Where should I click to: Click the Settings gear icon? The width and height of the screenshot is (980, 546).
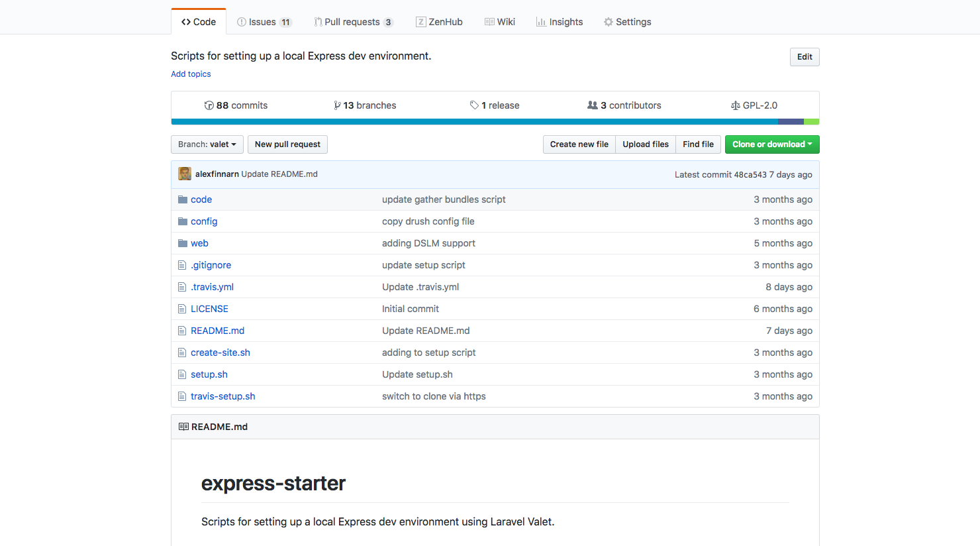point(608,22)
